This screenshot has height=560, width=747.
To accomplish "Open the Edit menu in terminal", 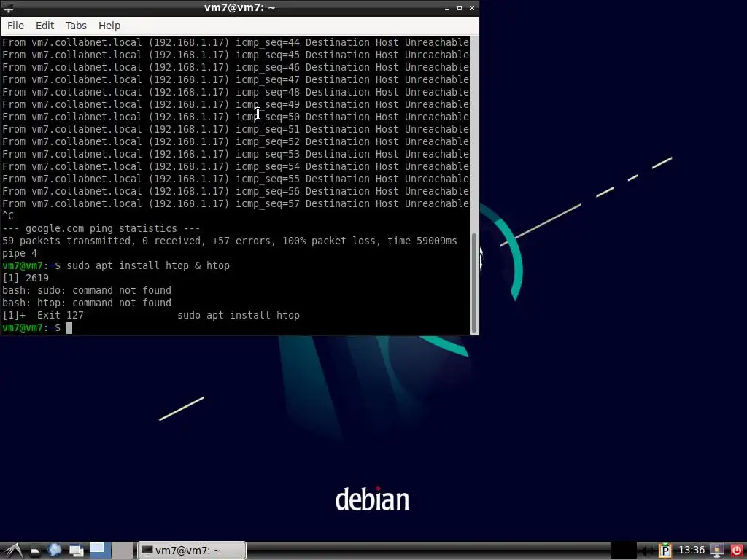I will 44,26.
